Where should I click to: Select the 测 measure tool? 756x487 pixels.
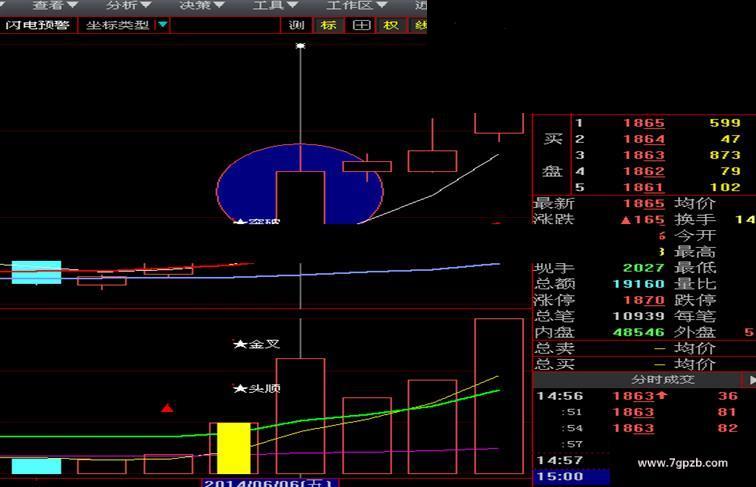click(x=296, y=25)
